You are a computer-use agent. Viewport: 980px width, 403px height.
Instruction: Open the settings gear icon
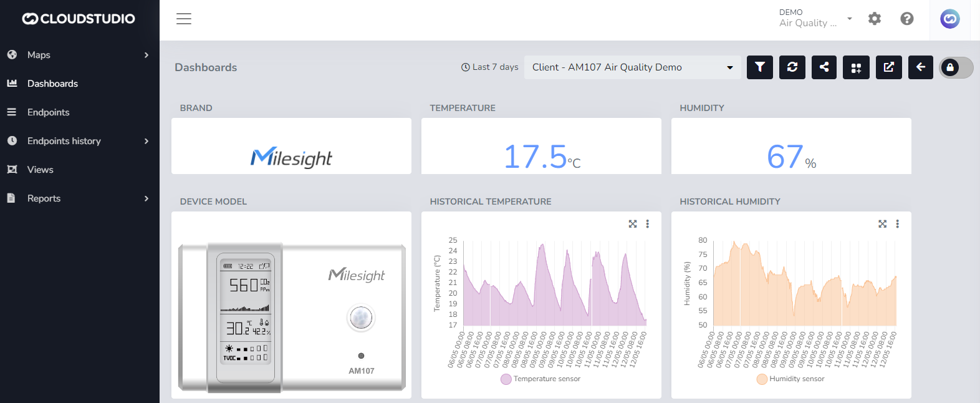[x=875, y=19]
